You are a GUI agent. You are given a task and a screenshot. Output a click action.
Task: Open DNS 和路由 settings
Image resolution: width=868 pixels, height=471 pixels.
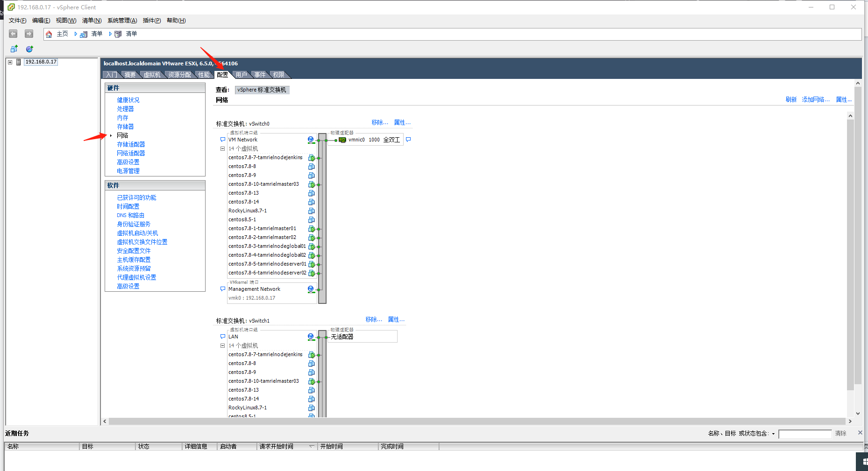tap(130, 216)
